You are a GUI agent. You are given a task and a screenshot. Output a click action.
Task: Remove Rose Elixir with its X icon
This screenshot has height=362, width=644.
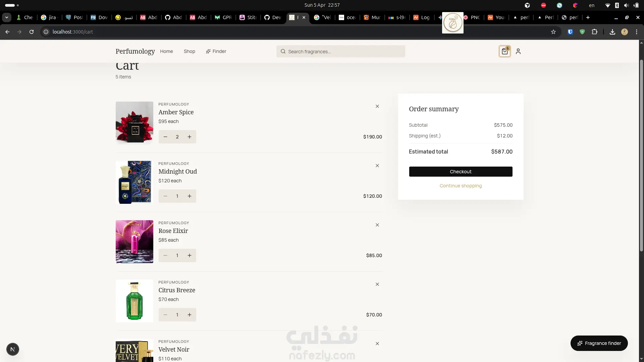click(377, 225)
